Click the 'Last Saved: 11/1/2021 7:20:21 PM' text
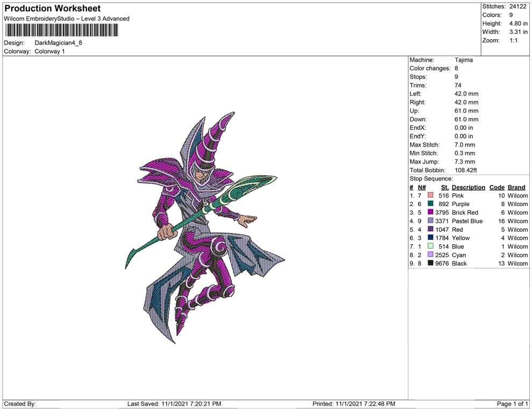This screenshot has width=532, height=409. click(174, 404)
